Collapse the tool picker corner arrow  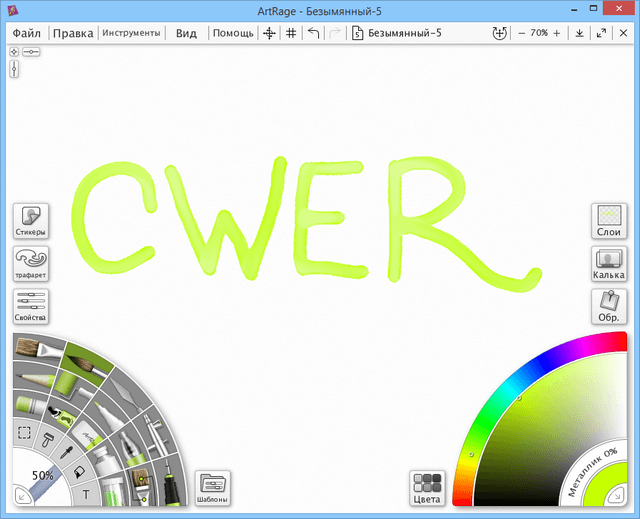pos(20,494)
